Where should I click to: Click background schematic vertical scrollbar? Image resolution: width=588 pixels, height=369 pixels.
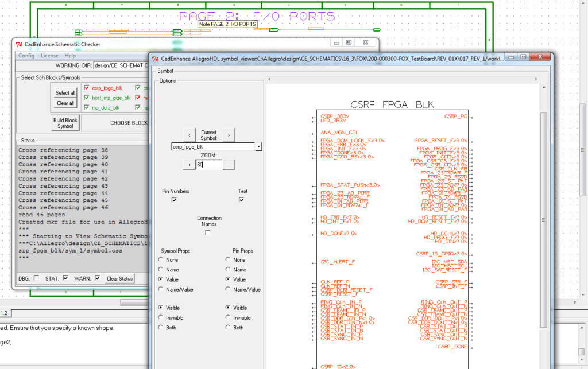click(583, 150)
